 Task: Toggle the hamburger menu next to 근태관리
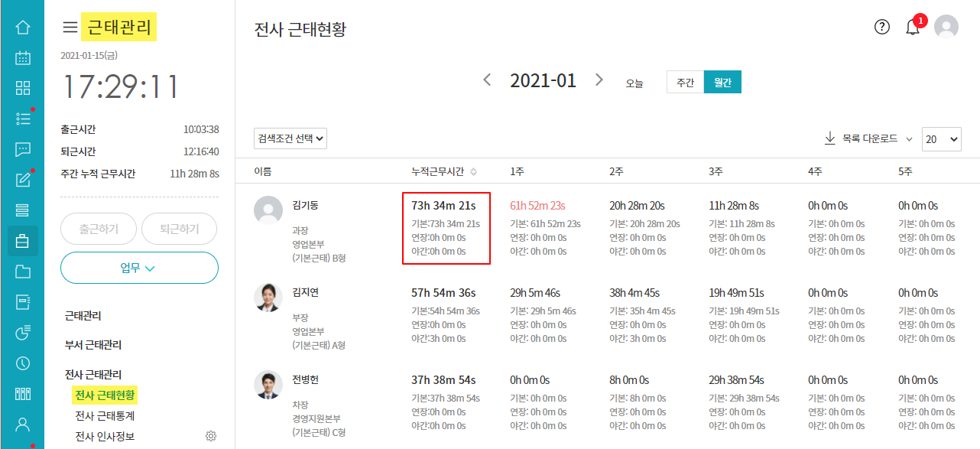(70, 28)
